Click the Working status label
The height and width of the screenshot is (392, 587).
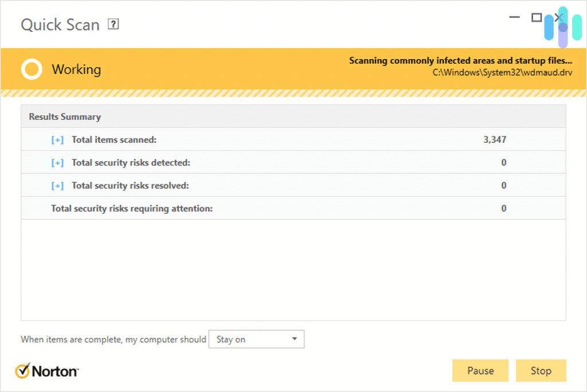click(76, 70)
